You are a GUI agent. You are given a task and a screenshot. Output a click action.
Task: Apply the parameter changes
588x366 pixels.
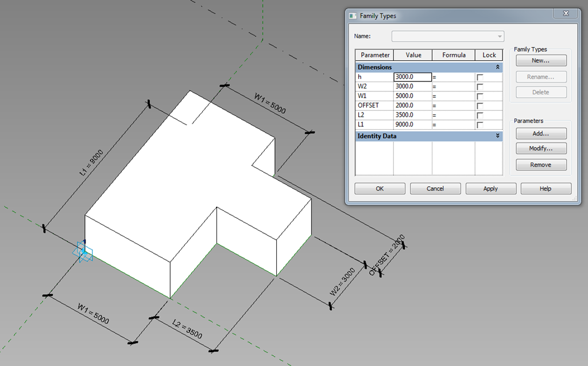(490, 188)
